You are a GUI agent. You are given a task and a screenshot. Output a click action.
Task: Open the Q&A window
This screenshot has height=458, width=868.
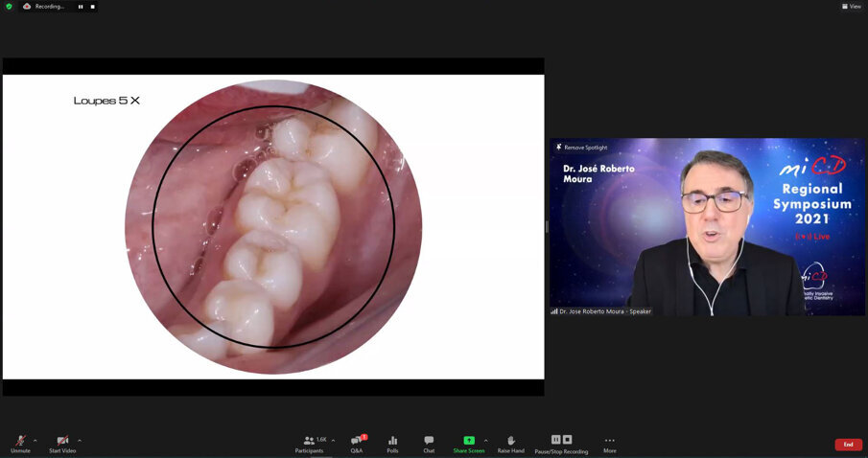coord(357,444)
